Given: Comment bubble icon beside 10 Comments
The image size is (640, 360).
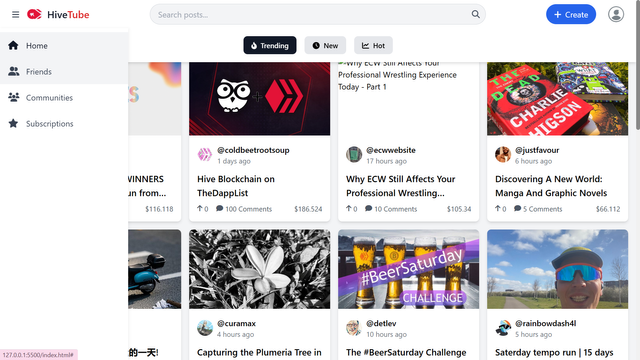Looking at the screenshot, I should (x=368, y=209).
